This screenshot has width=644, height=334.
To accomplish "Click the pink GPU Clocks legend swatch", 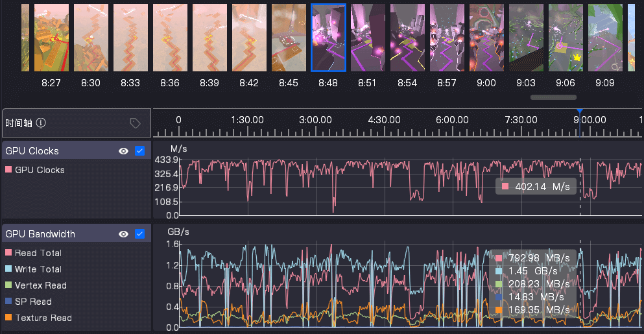I will (x=8, y=170).
